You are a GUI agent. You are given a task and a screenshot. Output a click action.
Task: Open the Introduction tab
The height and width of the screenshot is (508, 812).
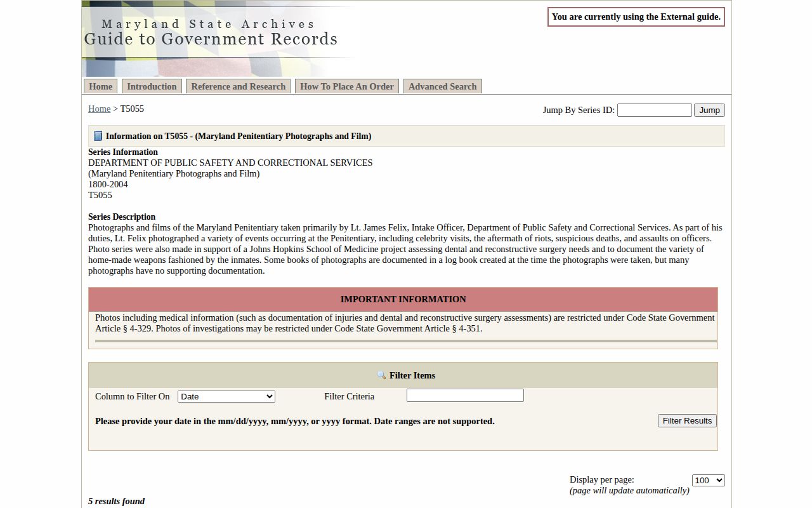tap(152, 86)
